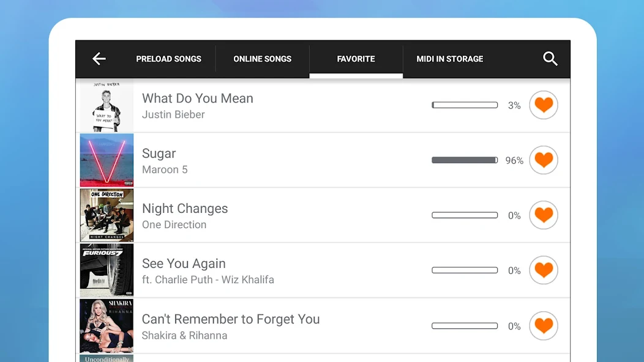644x362 pixels.
Task: Open Justin Bieber album cover thumbnail
Action: click(107, 106)
